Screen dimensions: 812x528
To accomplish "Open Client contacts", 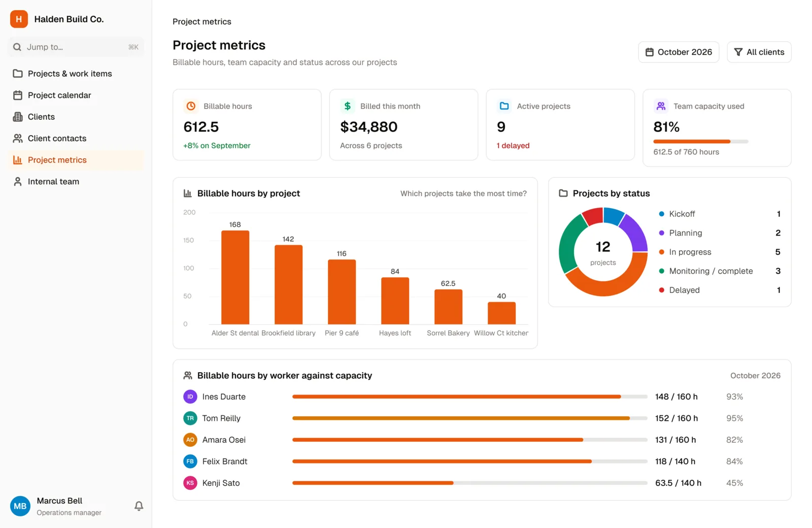I will pos(76,138).
